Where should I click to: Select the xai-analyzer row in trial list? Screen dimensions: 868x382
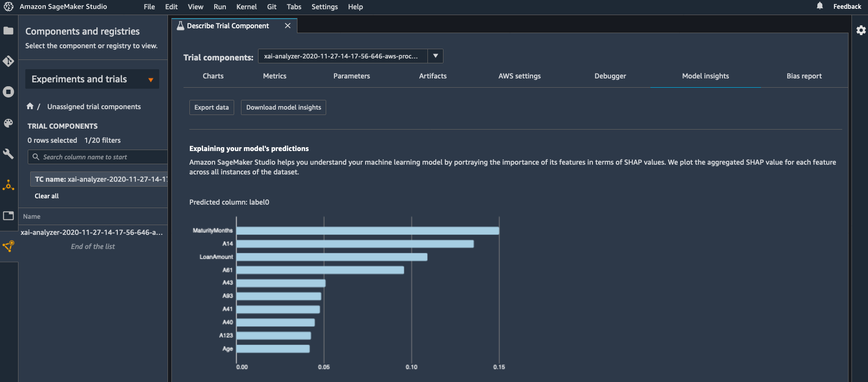[x=92, y=232]
